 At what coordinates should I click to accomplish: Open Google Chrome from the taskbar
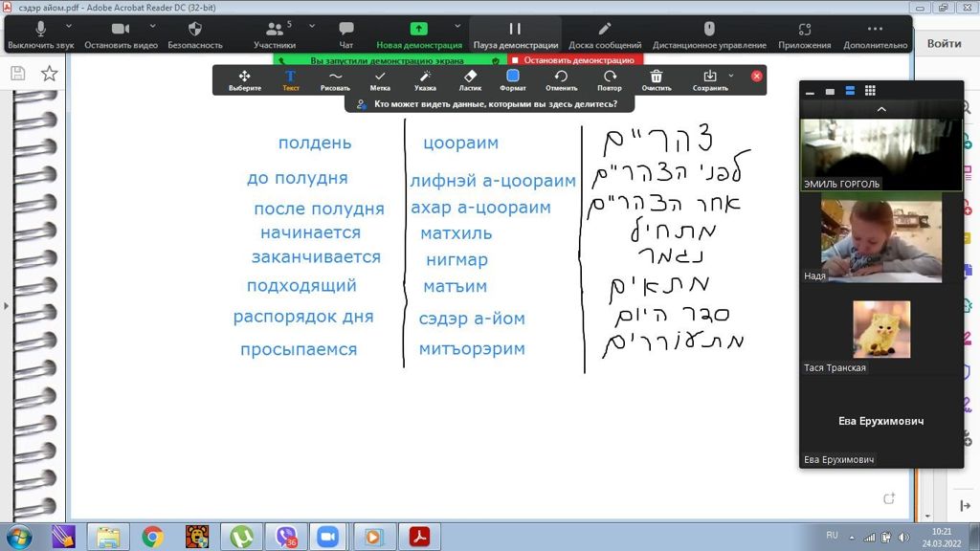151,537
